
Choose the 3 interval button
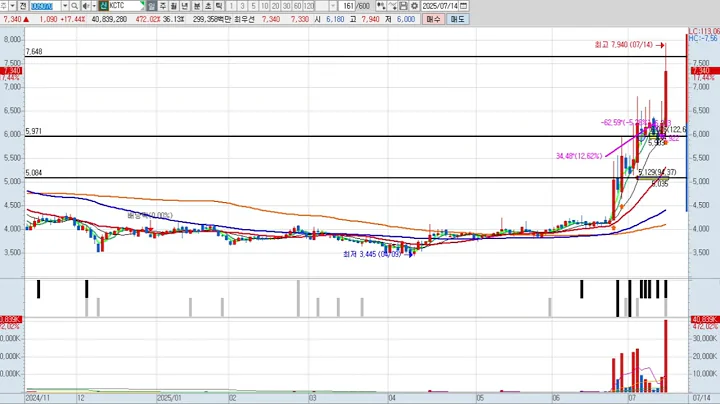242,6
